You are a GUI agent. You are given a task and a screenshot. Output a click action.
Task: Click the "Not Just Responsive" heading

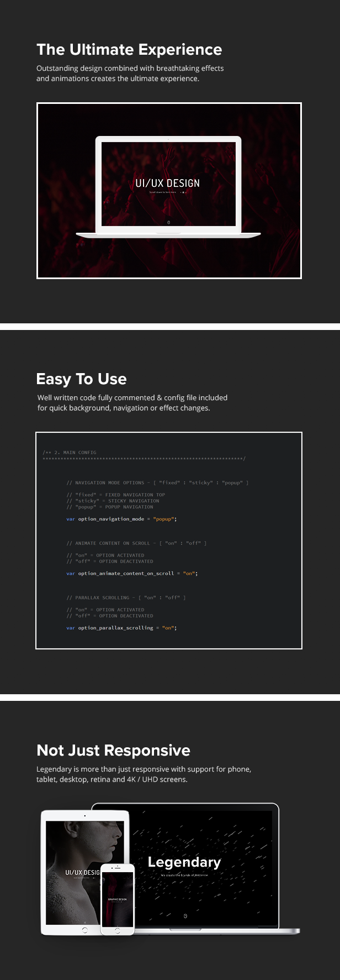click(114, 751)
